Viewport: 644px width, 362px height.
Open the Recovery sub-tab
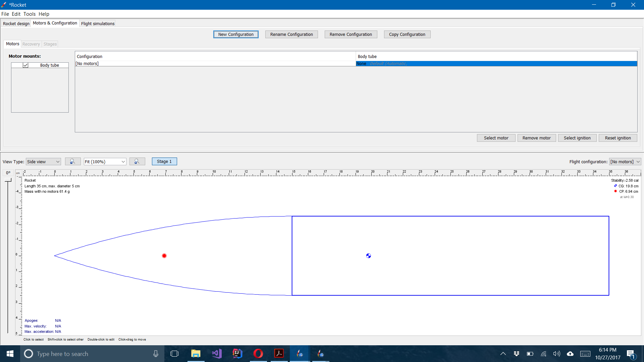tap(31, 44)
